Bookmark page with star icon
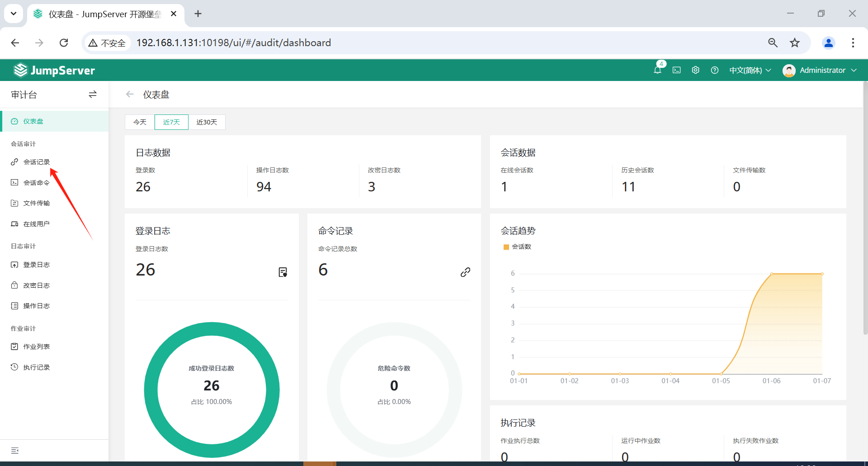 pos(795,43)
